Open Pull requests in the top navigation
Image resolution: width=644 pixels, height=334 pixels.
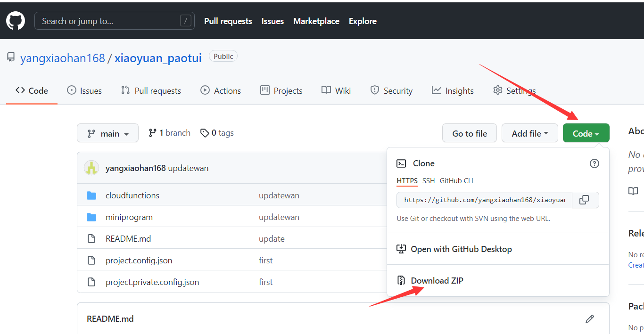228,21
